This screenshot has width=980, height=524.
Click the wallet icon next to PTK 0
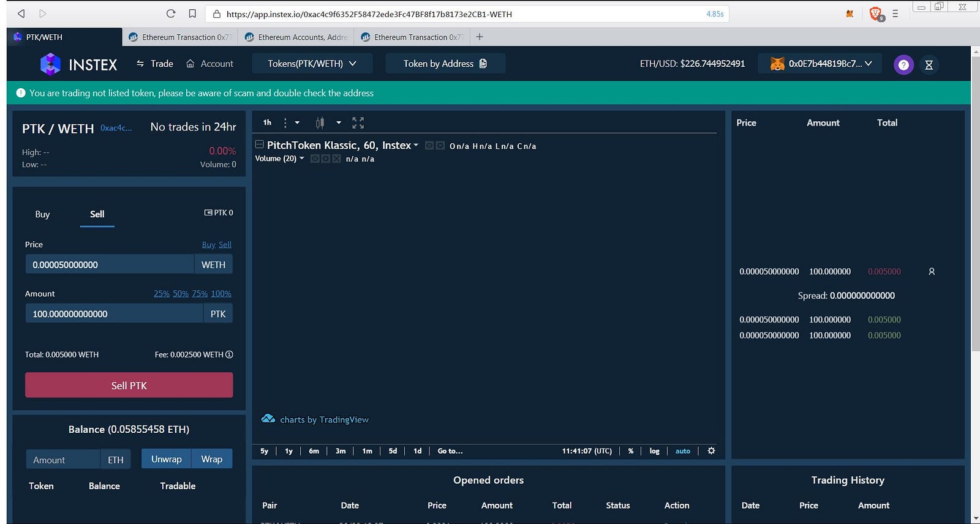pyautogui.click(x=208, y=212)
